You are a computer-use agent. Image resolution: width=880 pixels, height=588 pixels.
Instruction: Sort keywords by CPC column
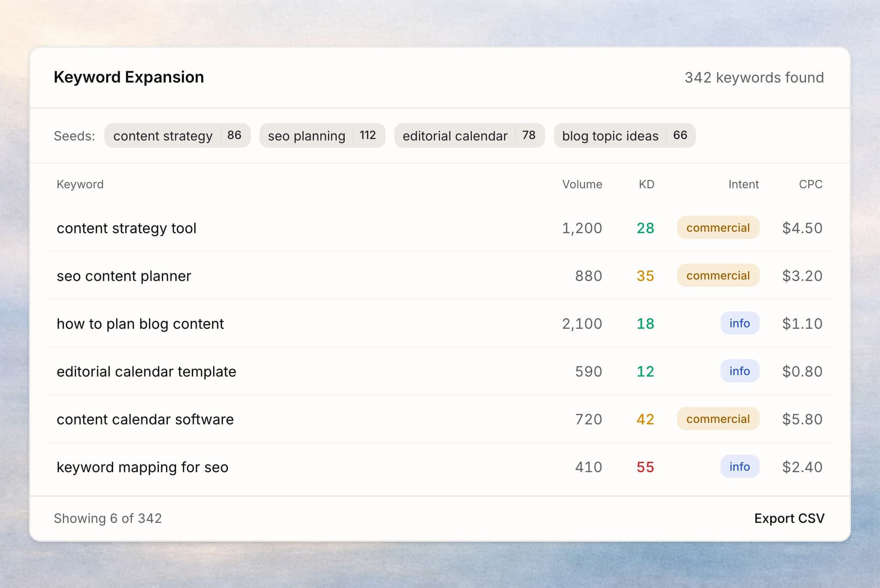(810, 184)
